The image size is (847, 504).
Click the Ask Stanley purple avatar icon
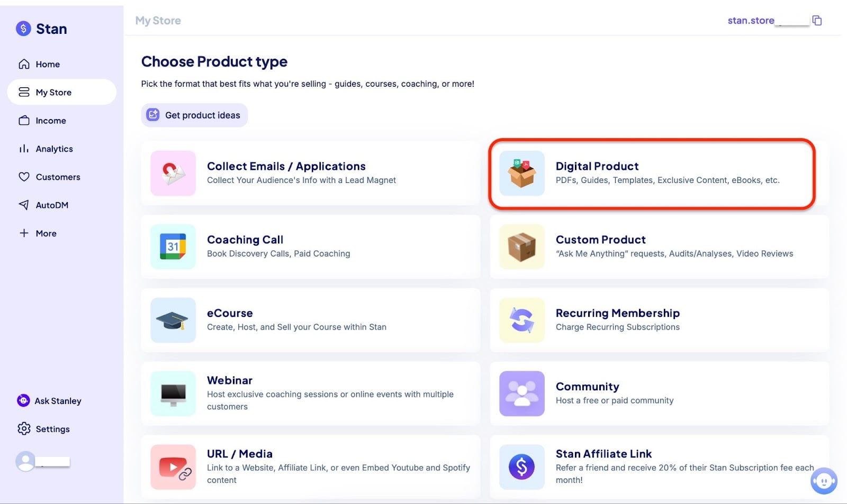(23, 400)
